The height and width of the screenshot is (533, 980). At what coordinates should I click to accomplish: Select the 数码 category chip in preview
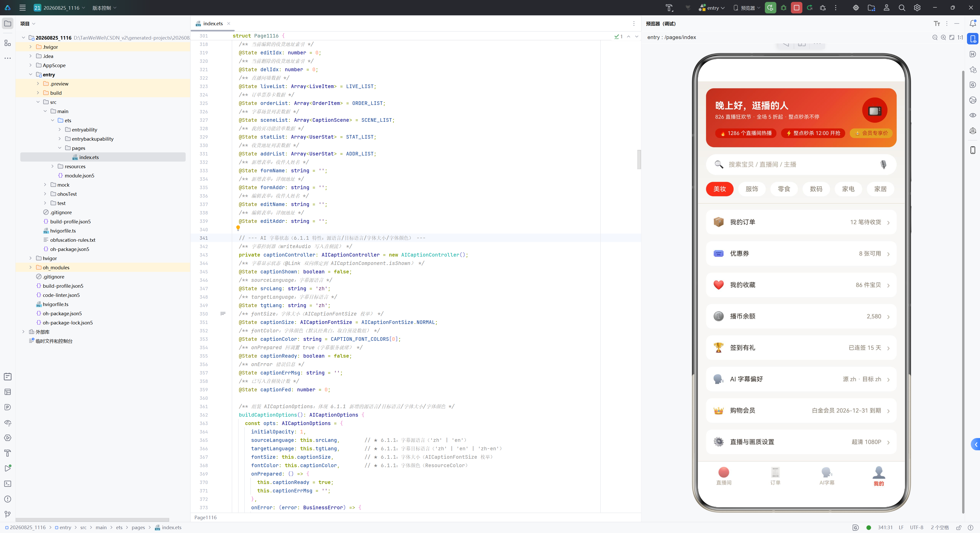coord(816,189)
